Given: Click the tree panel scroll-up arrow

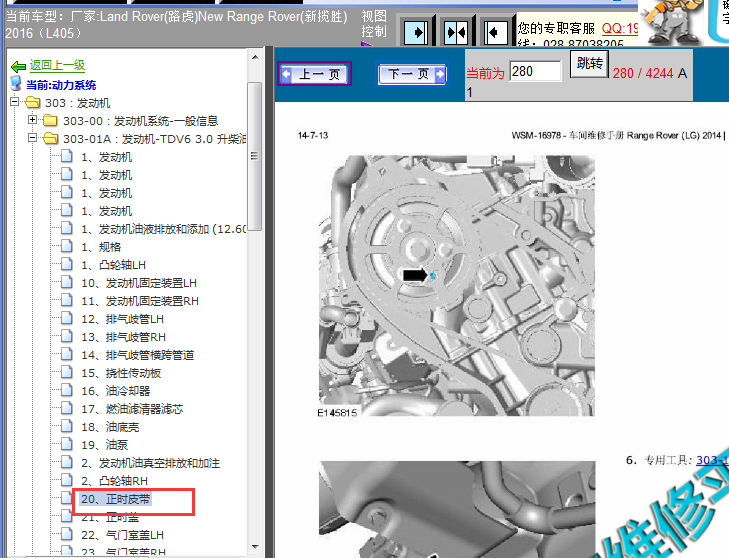Looking at the screenshot, I should click(255, 58).
